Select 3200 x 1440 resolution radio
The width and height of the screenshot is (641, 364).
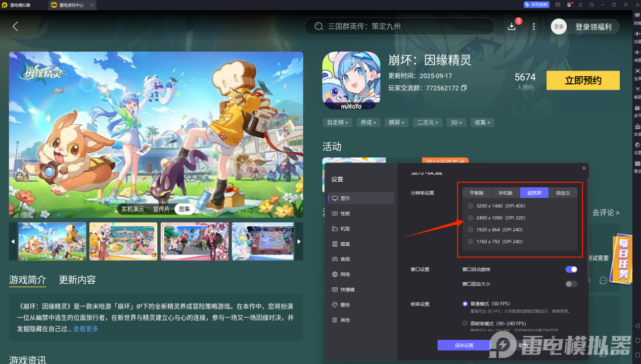click(x=471, y=205)
